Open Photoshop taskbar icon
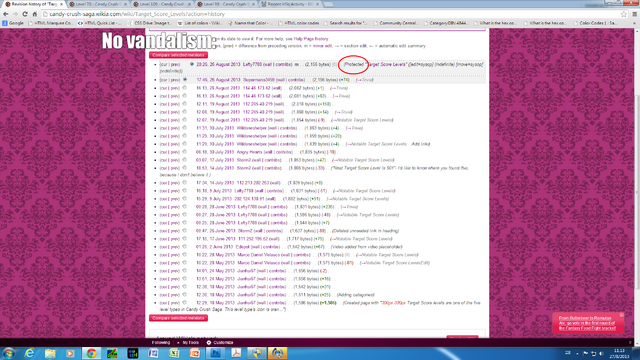640x360 pixels. [216, 353]
